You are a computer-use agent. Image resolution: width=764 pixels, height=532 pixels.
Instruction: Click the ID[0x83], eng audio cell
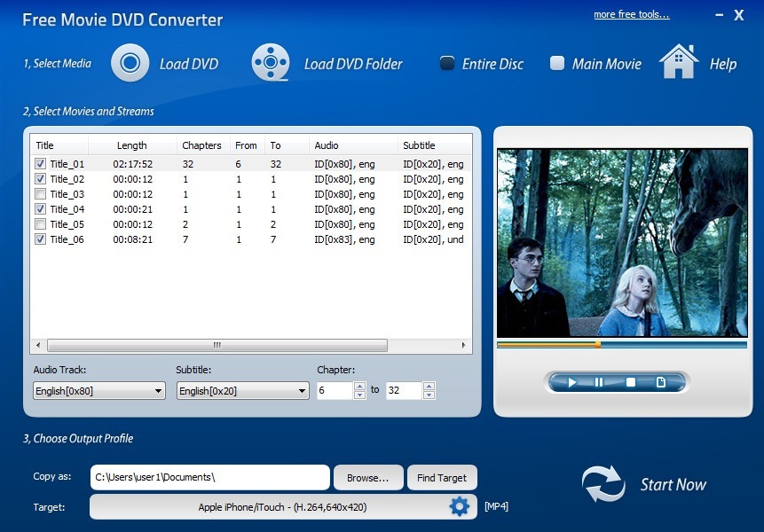[344, 239]
